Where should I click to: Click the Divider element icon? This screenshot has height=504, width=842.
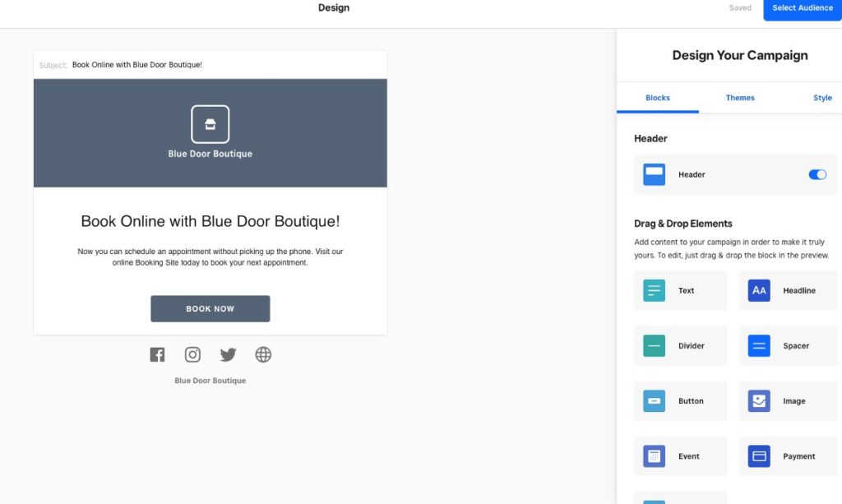point(654,345)
